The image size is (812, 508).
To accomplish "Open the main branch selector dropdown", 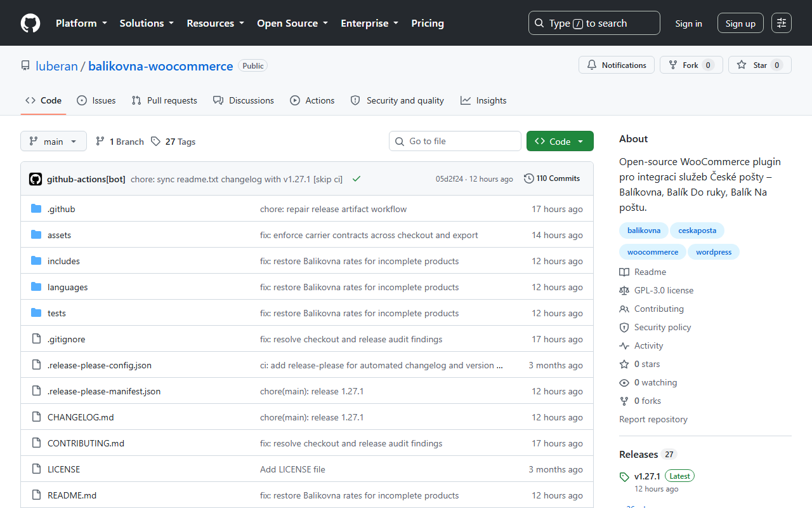I will [53, 141].
